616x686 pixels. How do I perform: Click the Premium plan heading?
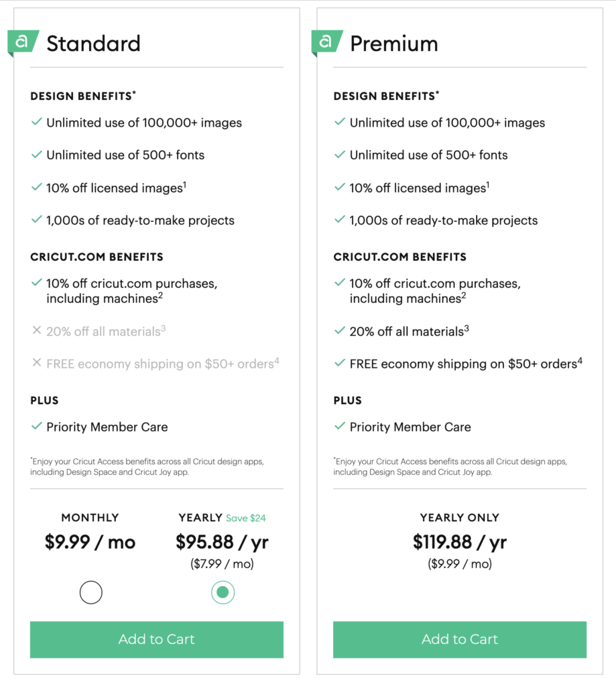[394, 44]
